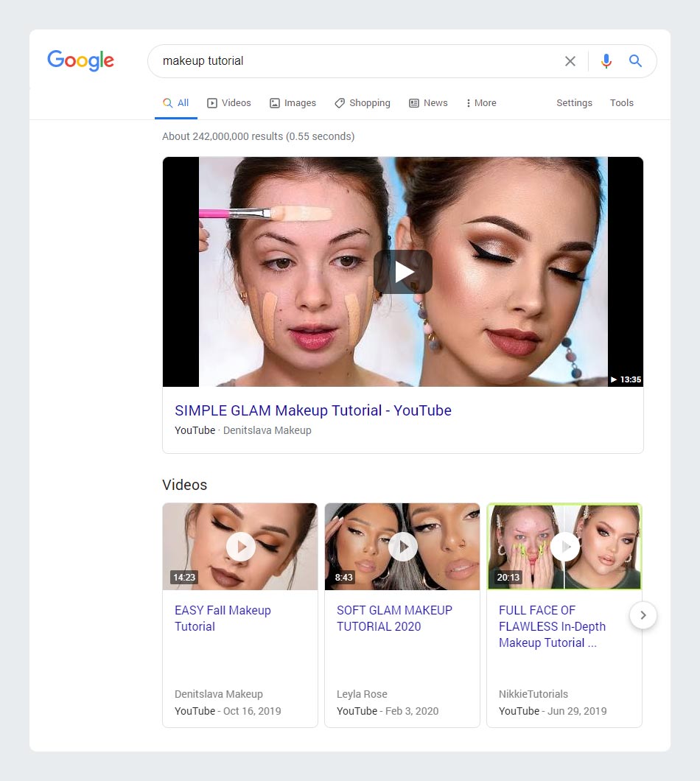Click 'YouTube - Feb 3, 2020' text
This screenshot has width=700, height=781.
pyautogui.click(x=388, y=711)
